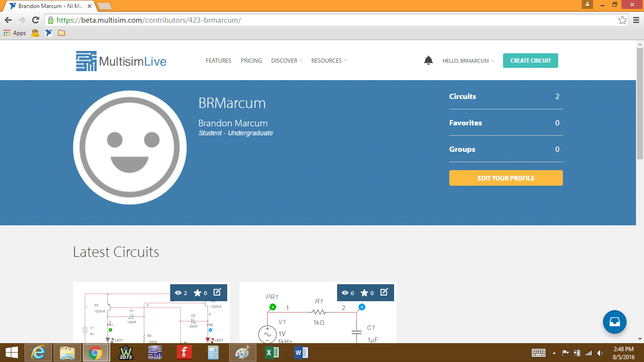Close the Brandon Marcum tab
Viewport: 644px width, 362px height.
coord(90,6)
